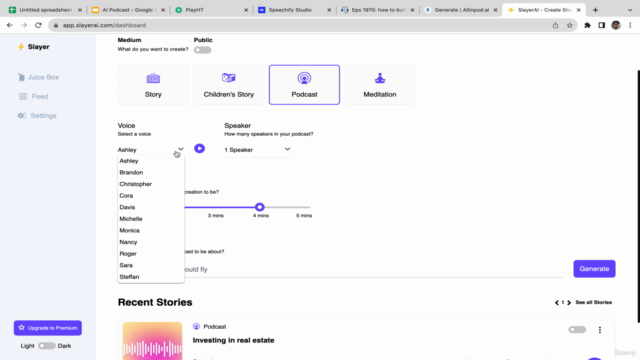The width and height of the screenshot is (640, 360).
Task: Open the Investing in real estate thumbnail
Action: (x=152, y=341)
